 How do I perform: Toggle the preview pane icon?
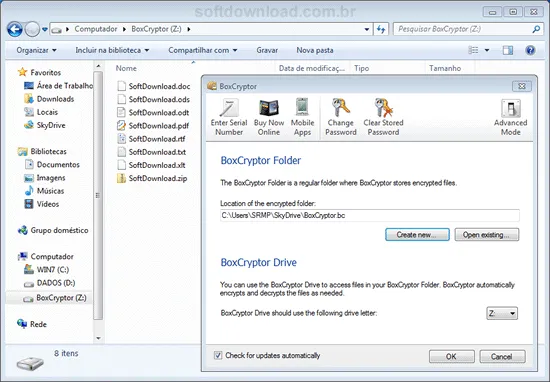click(x=508, y=50)
